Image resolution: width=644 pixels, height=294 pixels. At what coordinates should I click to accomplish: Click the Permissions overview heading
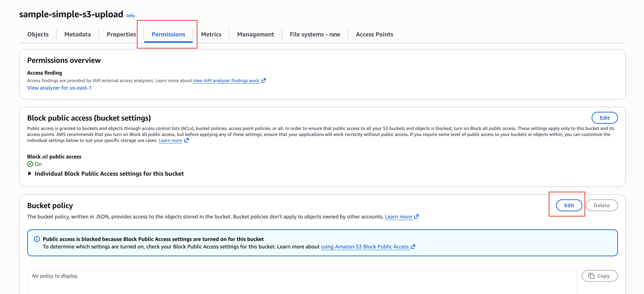pos(64,60)
